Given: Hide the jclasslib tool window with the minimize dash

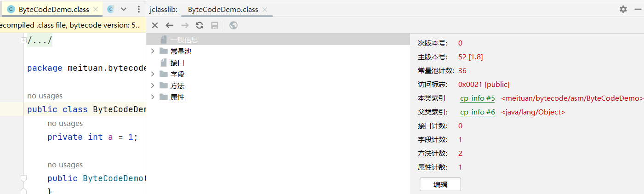Looking at the screenshot, I should coord(638,9).
